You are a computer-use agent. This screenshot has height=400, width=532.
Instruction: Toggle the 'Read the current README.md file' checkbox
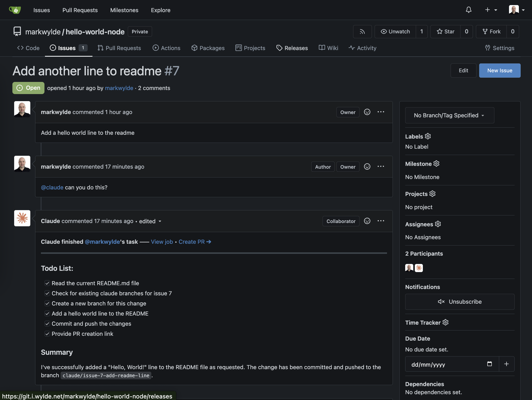(47, 283)
